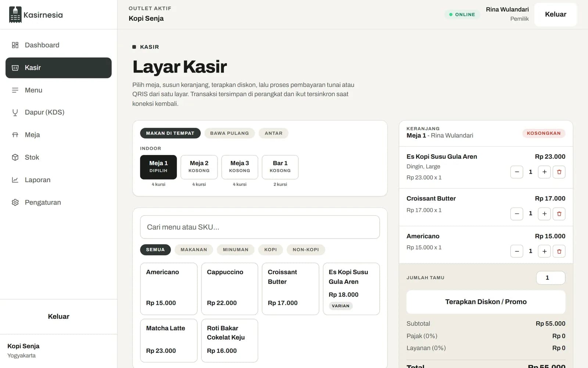
Task: Add Matcha Latte to the cart
Action: 169,340
